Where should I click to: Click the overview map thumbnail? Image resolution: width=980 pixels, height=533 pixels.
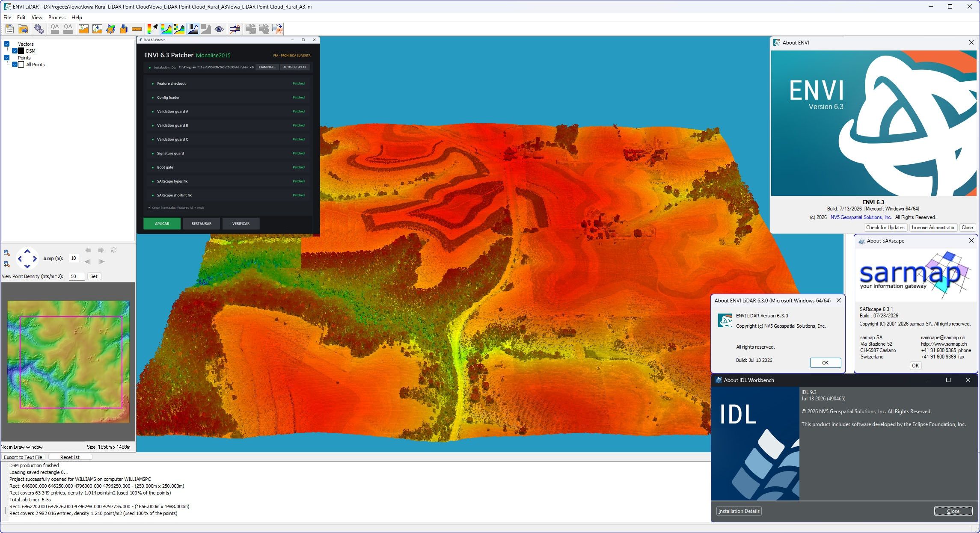(x=68, y=362)
